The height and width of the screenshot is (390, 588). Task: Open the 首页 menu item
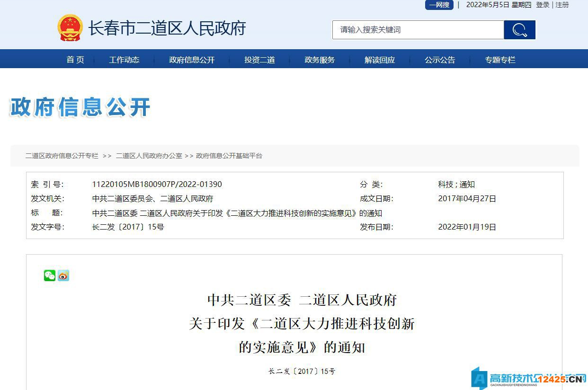(75, 60)
